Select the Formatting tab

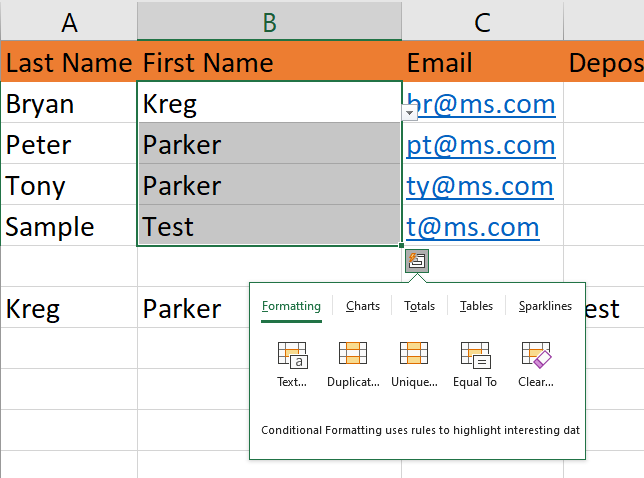click(291, 306)
